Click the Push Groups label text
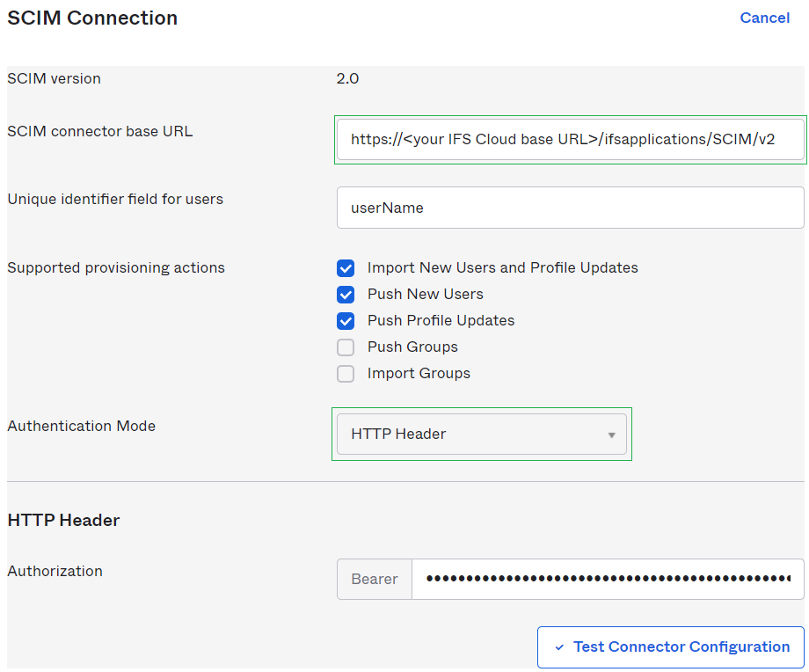The image size is (809, 672). tap(412, 347)
